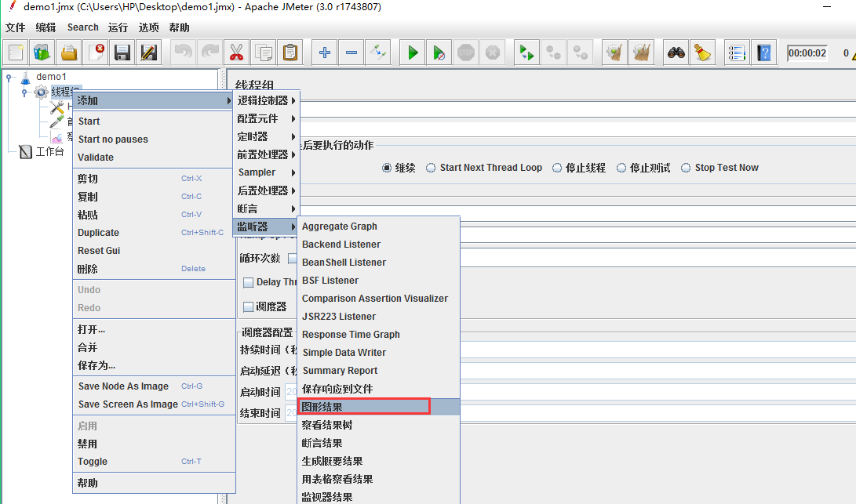The width and height of the screenshot is (856, 504).
Task: Click the Undo arrow icon in the toolbar
Action: point(183,53)
